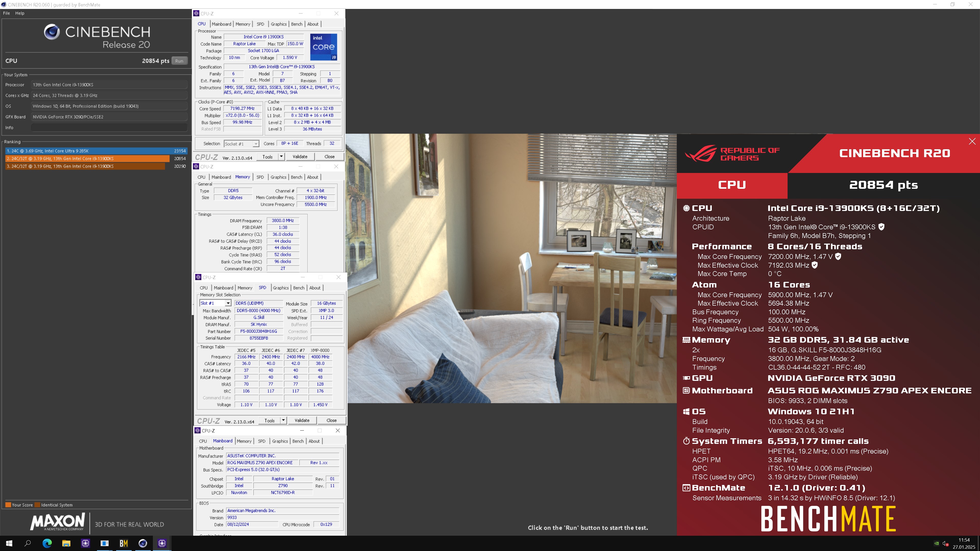Click the empty Info field in Cinebench
The image size is (980, 551).
click(109, 128)
